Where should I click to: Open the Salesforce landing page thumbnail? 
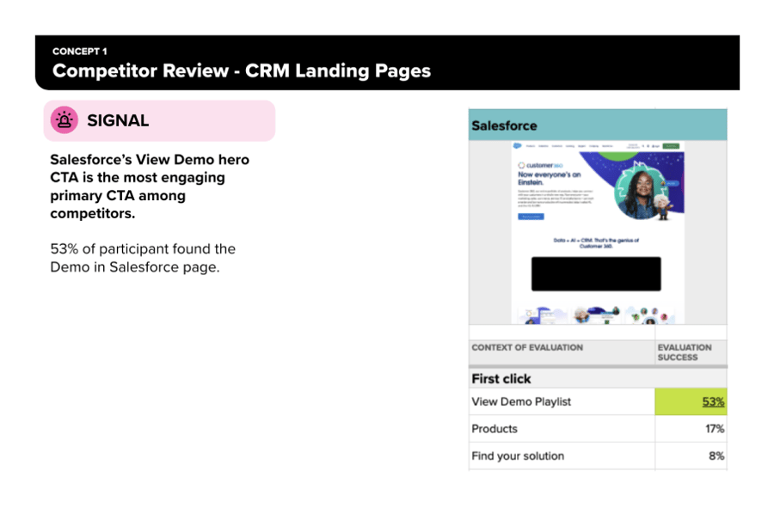pyautogui.click(x=598, y=232)
